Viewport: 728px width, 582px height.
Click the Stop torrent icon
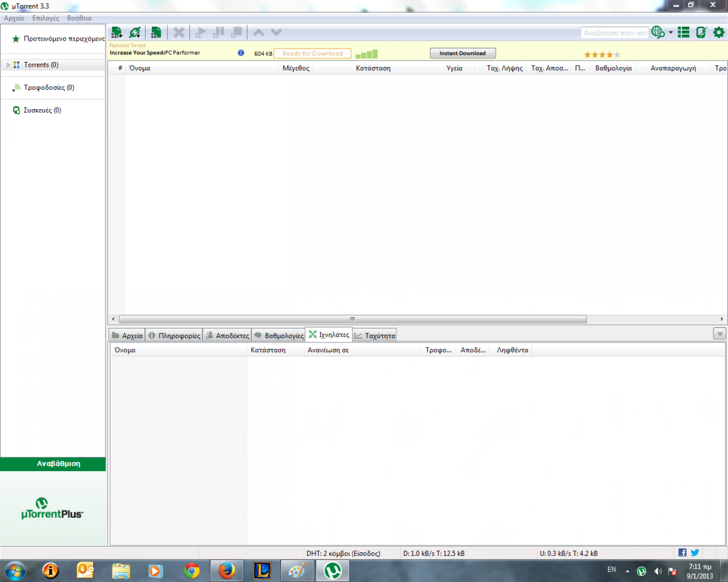tap(237, 33)
